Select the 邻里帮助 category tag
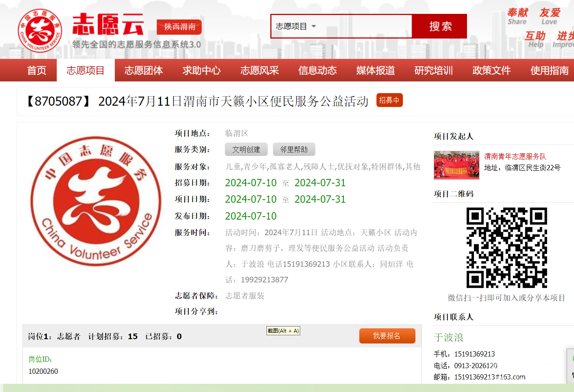574x392 pixels. click(294, 149)
